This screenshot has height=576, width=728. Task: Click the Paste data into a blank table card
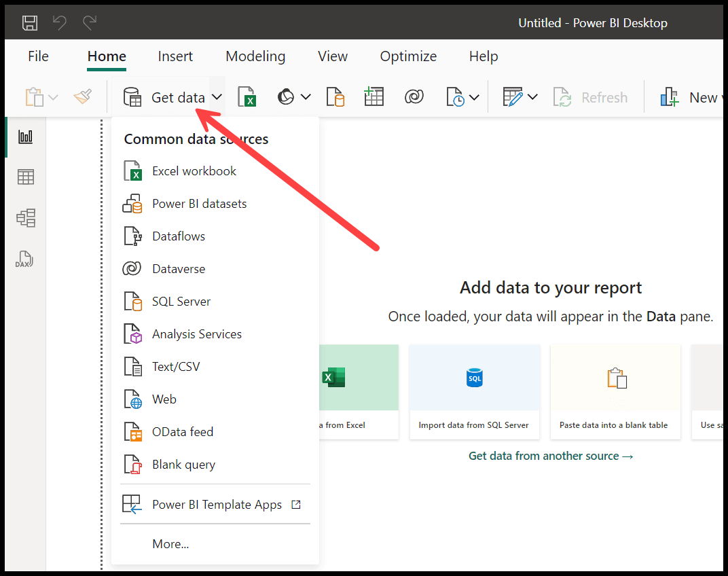click(x=615, y=392)
